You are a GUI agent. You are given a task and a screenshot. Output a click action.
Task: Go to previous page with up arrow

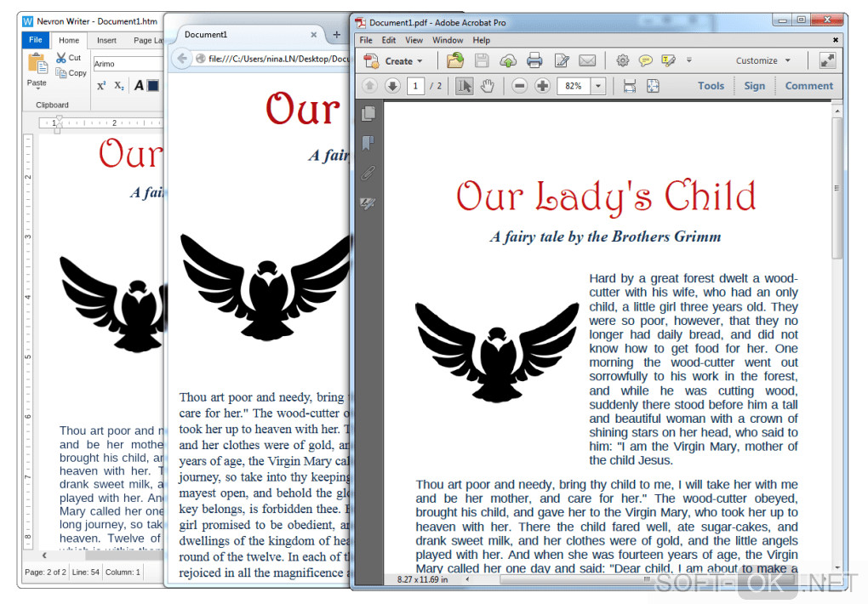[369, 86]
